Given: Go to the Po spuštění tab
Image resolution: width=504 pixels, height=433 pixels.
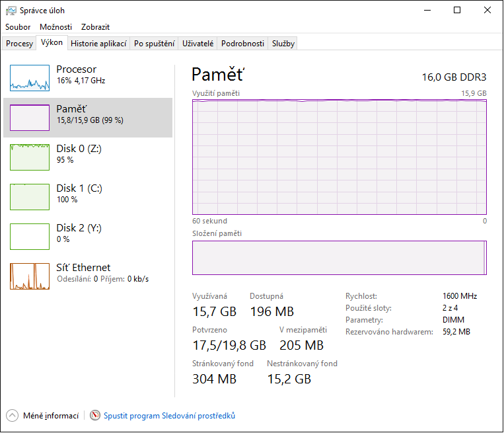Looking at the screenshot, I should [x=154, y=44].
